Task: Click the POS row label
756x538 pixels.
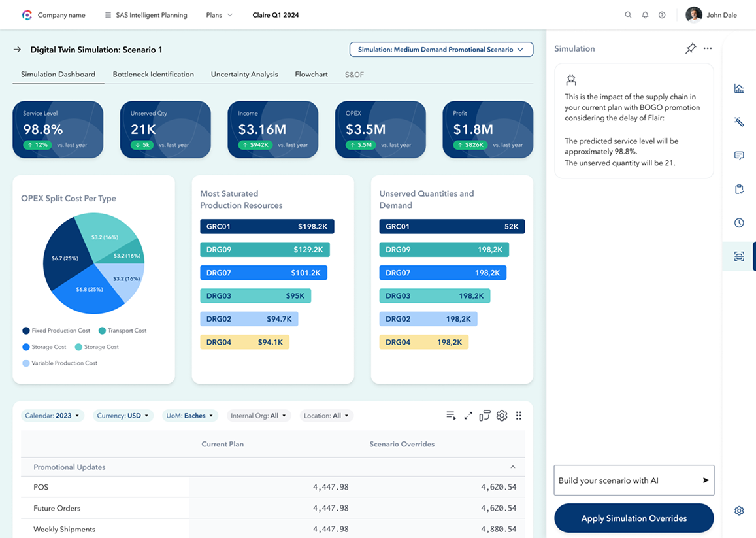Action: pos(41,487)
